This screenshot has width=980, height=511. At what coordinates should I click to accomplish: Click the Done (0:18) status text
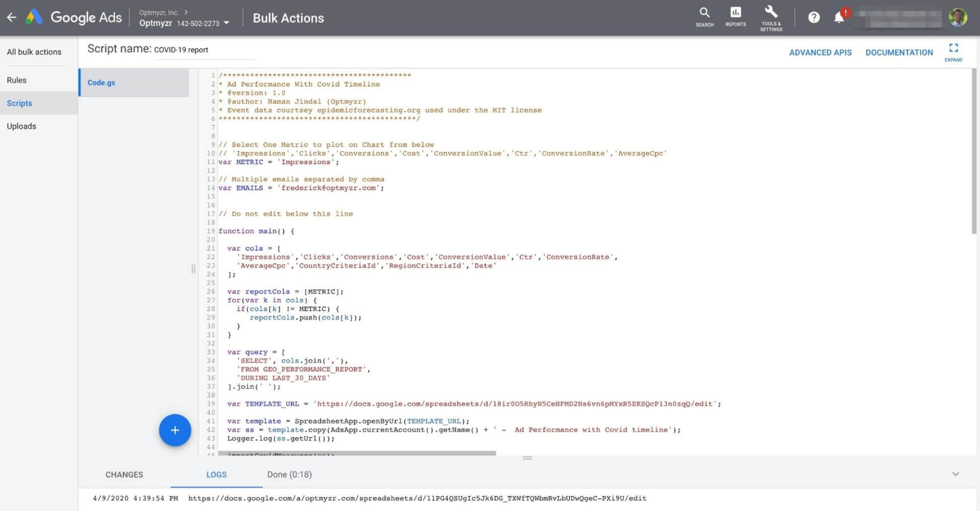pyautogui.click(x=289, y=474)
